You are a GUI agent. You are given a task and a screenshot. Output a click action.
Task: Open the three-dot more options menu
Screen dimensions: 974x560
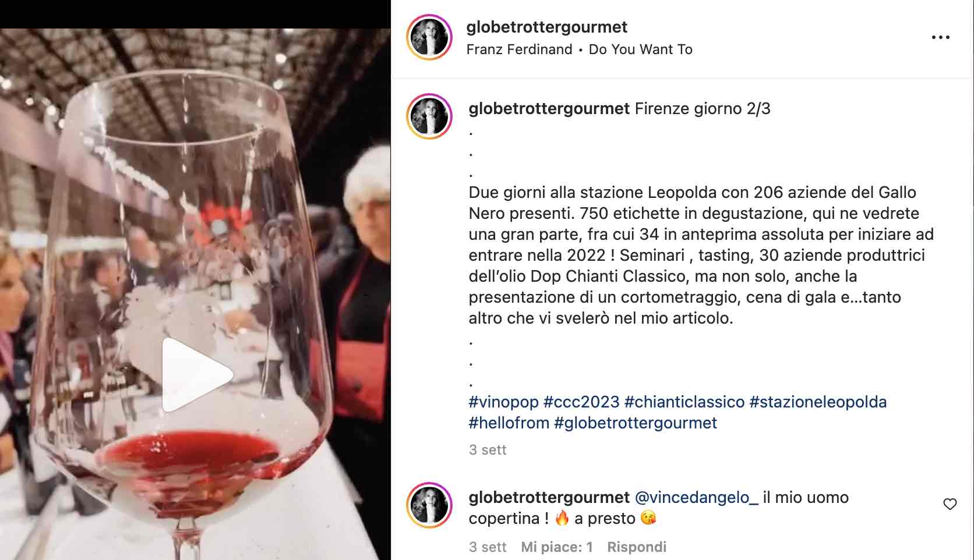click(940, 37)
